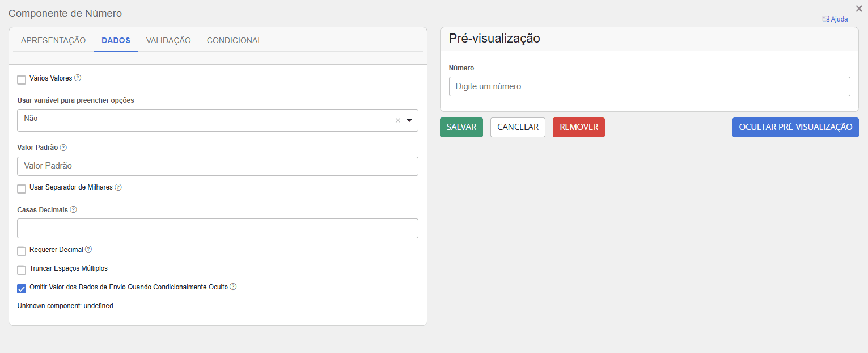Screen dimensions: 868x353
Task: Focus the Valor Padrão input field
Action: 218,166
